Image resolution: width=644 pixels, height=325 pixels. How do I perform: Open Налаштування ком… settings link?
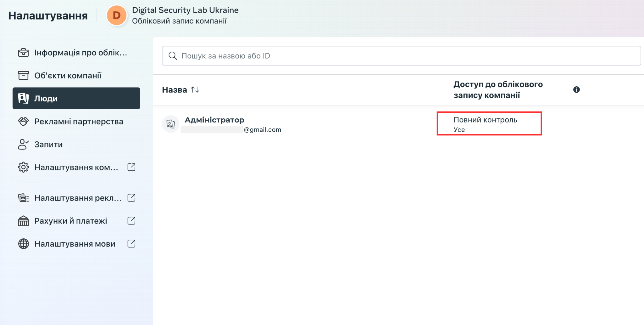[x=76, y=167]
